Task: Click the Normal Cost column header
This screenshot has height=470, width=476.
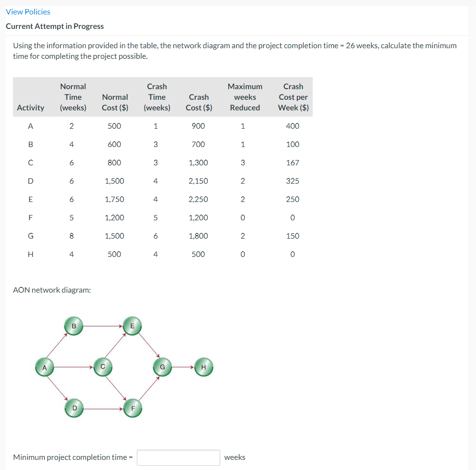Action: click(x=115, y=102)
